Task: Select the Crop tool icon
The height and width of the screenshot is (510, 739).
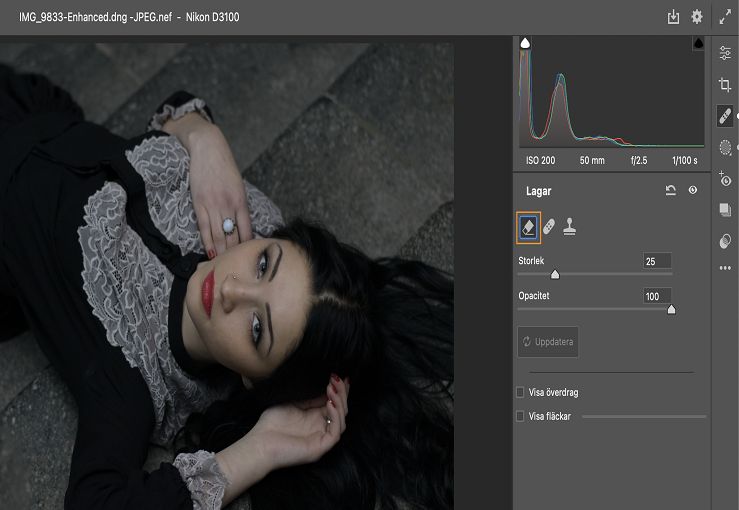Action: pos(725,84)
